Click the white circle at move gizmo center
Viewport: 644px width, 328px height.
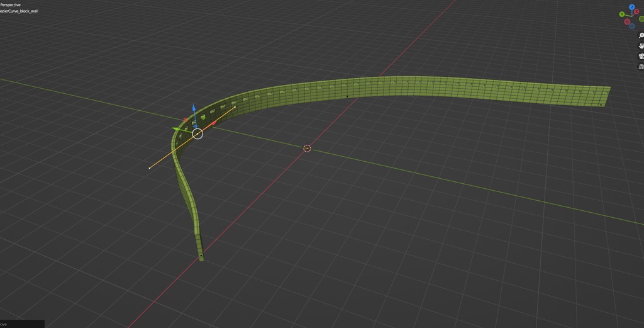pyautogui.click(x=197, y=133)
